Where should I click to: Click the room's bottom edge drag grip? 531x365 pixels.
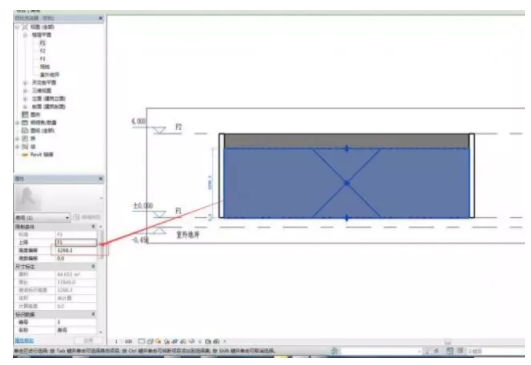346,218
